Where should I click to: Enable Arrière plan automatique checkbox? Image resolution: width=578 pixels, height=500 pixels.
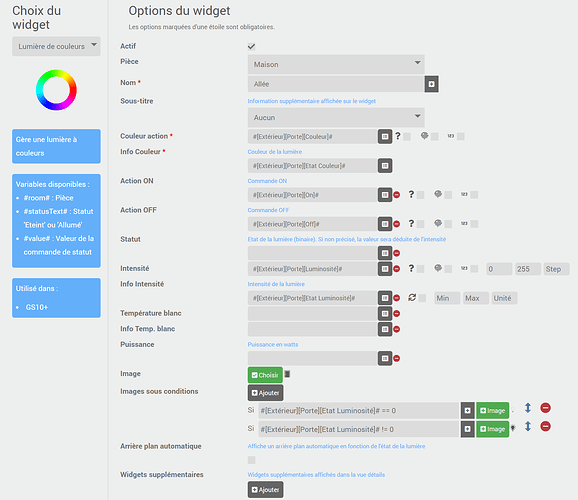coord(251,460)
